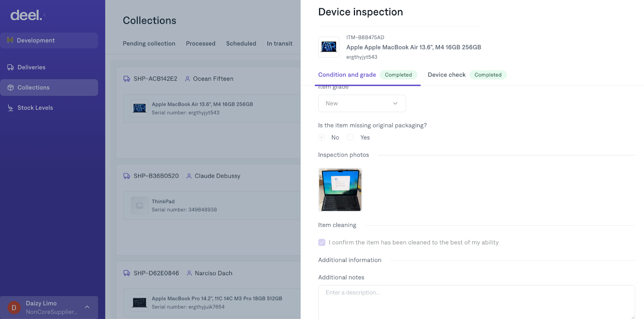
Task: Select the Yes radio for missing packaging
Action: pyautogui.click(x=351, y=138)
